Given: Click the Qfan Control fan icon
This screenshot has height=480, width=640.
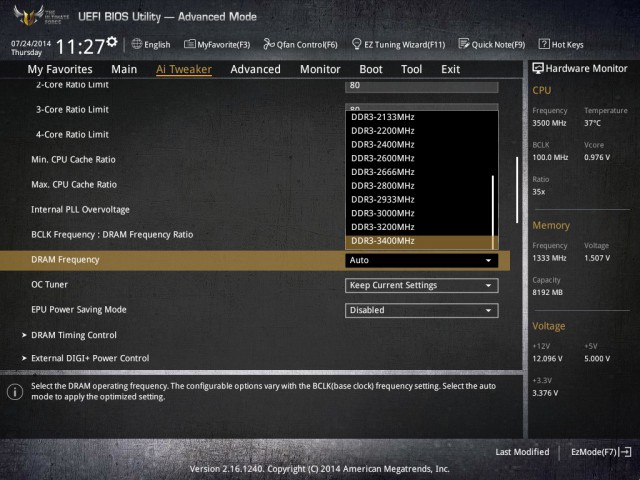Looking at the screenshot, I should pos(269,44).
